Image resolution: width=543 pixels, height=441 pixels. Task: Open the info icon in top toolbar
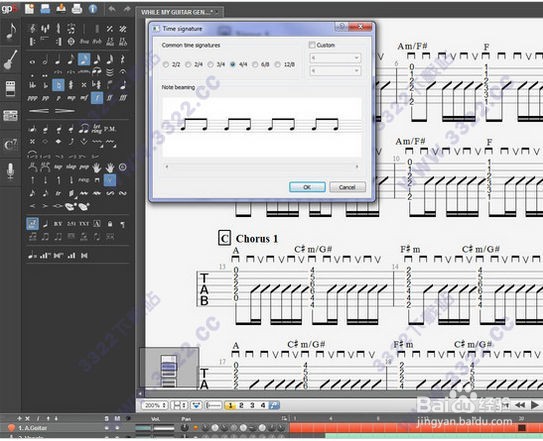[93, 9]
